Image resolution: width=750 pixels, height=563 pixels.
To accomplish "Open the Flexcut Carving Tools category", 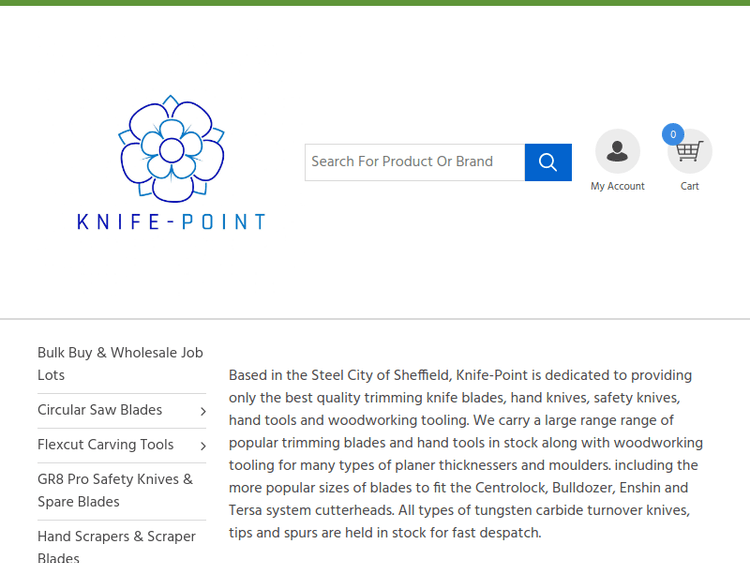I will pos(105,444).
